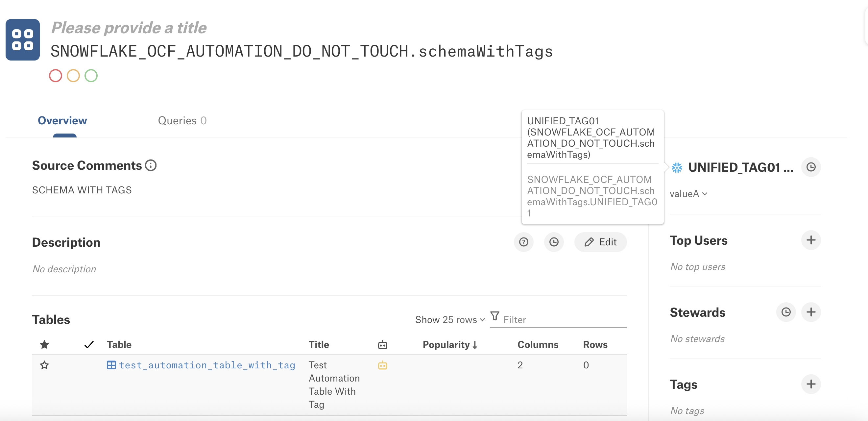Click Popularity descending sort arrow
The image size is (868, 421).
[x=475, y=345]
